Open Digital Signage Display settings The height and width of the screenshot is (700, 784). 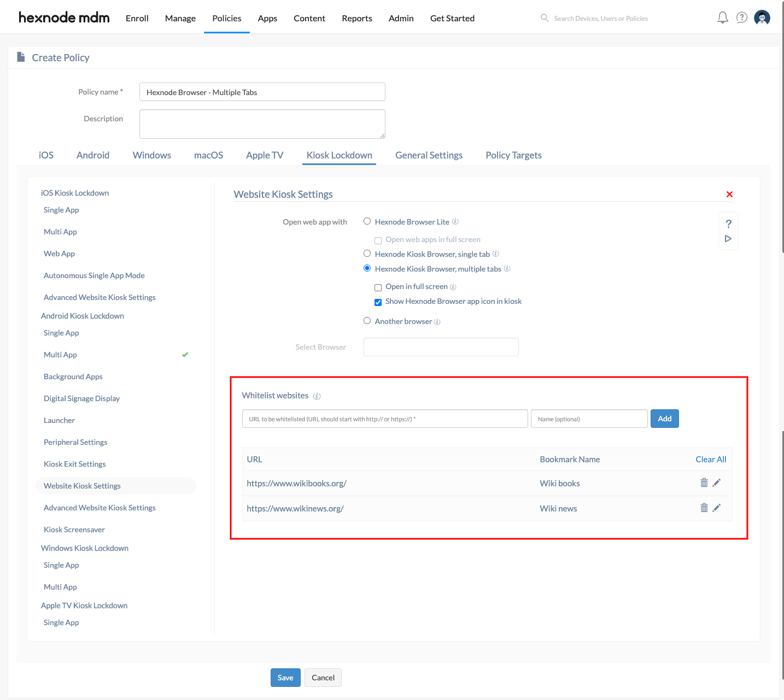(x=82, y=398)
